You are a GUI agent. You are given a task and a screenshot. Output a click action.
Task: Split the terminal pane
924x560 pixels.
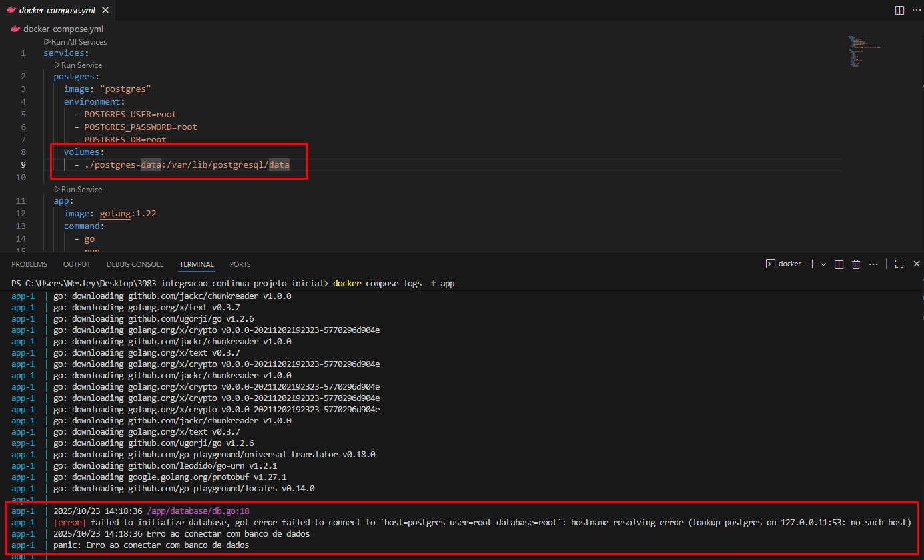[x=839, y=264]
